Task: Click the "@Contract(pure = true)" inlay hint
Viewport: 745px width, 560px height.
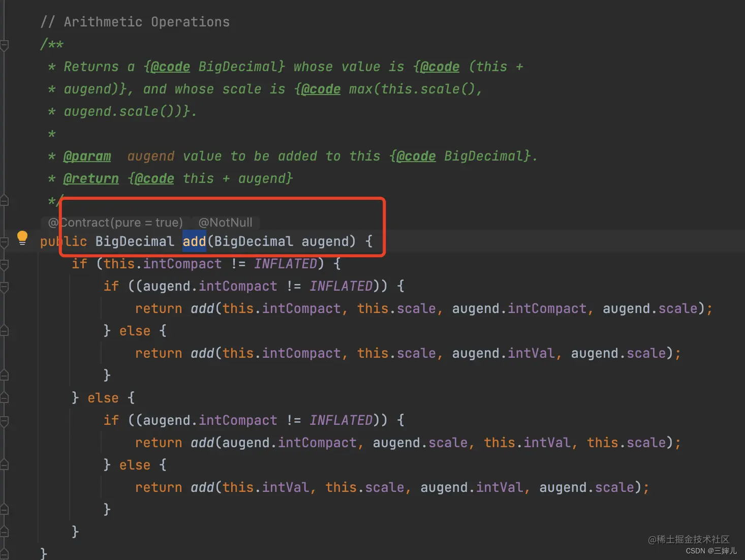Action: pyautogui.click(x=115, y=223)
